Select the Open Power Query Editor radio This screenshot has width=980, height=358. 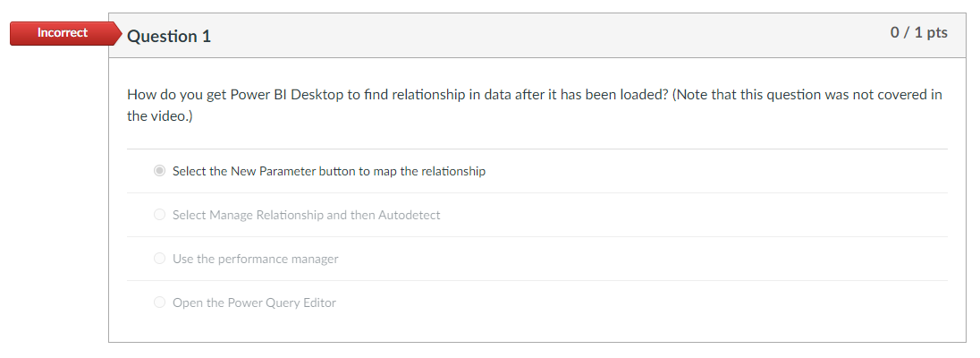pos(159,303)
